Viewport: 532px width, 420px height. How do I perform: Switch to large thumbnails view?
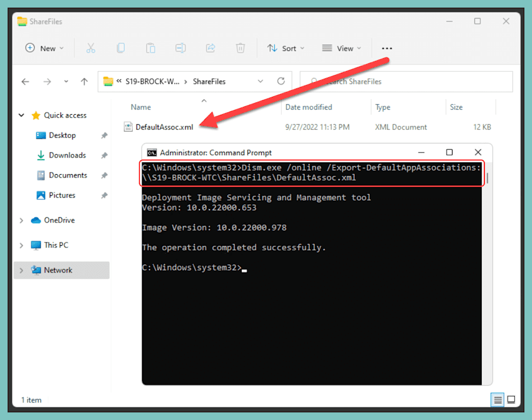(511, 400)
